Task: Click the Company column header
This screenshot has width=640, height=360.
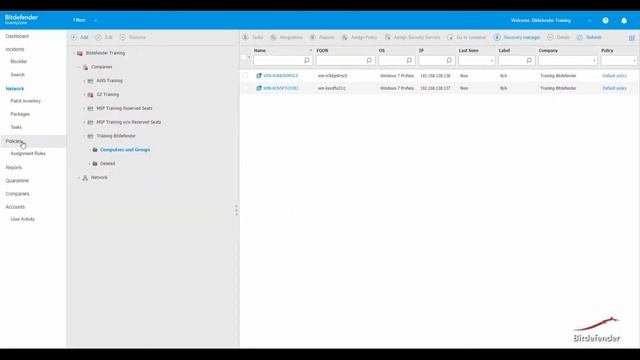Action: [548, 51]
